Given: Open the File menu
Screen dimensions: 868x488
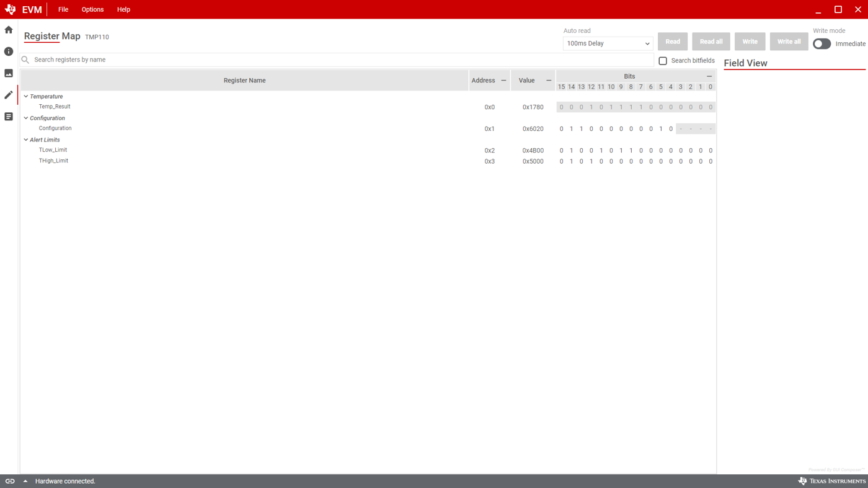Looking at the screenshot, I should [x=63, y=9].
